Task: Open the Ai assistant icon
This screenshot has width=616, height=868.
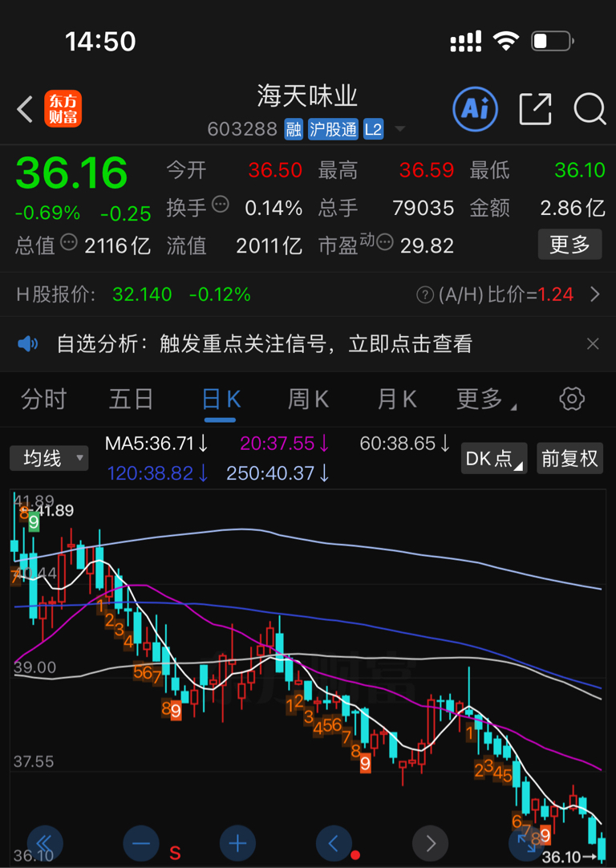Action: 475,109
